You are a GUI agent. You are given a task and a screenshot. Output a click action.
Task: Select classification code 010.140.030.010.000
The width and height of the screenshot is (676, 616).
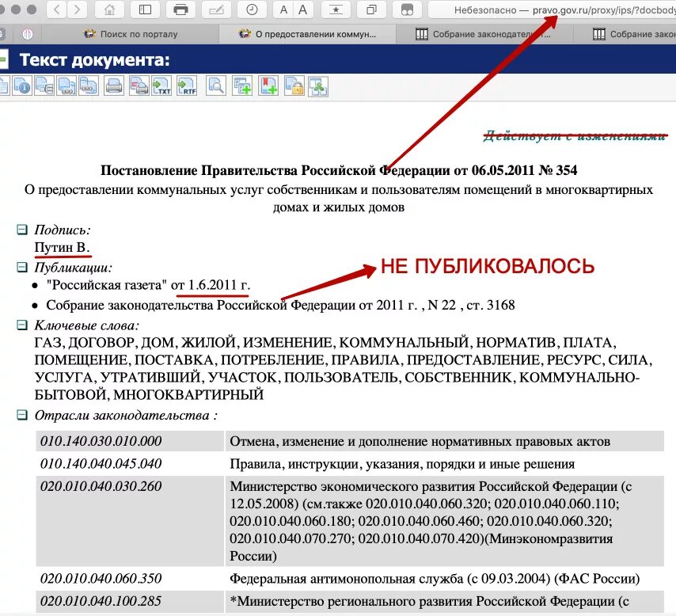[101, 441]
